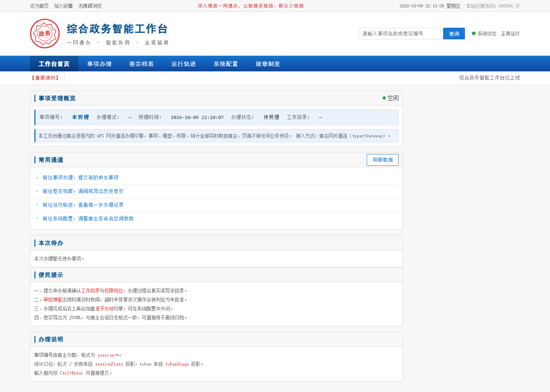Click the 本次待办 section heading
Image resolution: width=550 pixels, height=392 pixels.
click(x=51, y=243)
